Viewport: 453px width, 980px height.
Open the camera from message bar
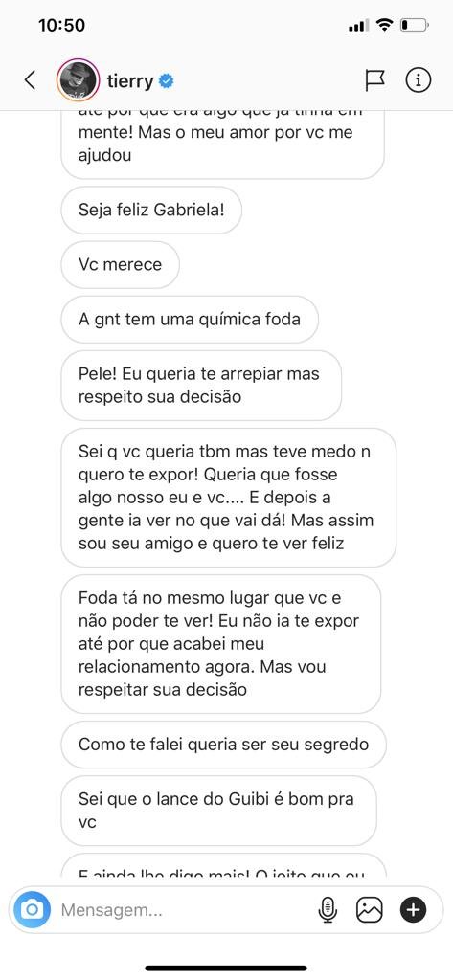point(32,909)
